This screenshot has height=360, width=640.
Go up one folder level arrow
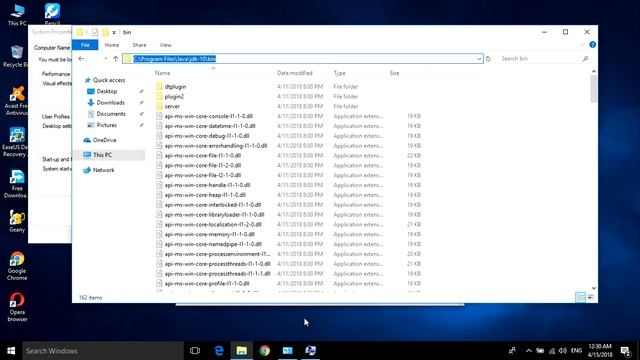pos(116,59)
